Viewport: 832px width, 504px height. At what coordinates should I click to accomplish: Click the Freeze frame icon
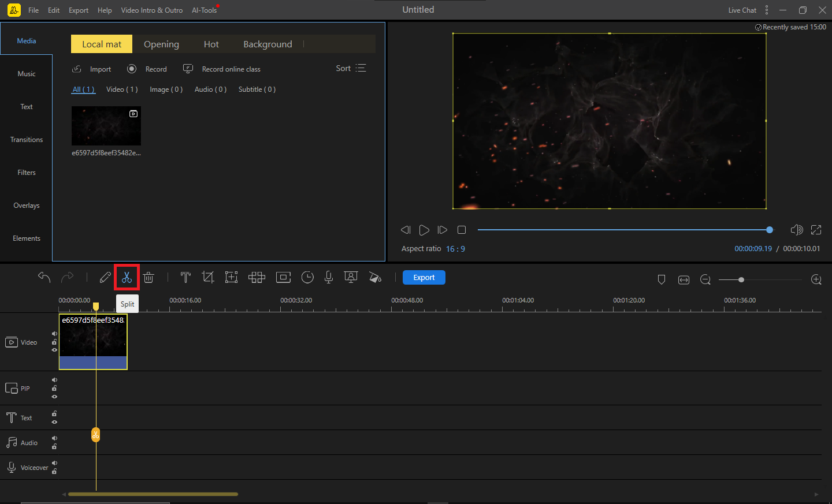(283, 278)
